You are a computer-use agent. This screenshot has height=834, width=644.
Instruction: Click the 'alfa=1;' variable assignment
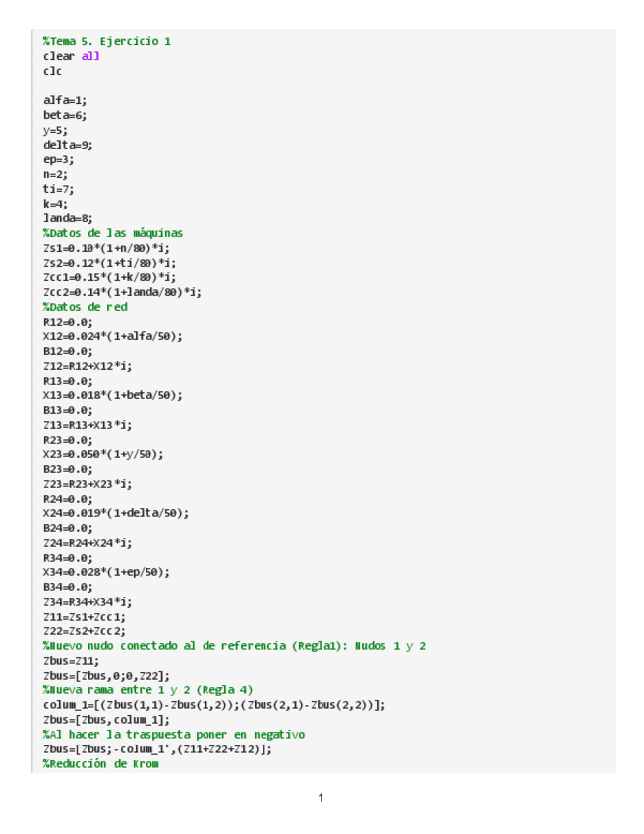click(65, 100)
